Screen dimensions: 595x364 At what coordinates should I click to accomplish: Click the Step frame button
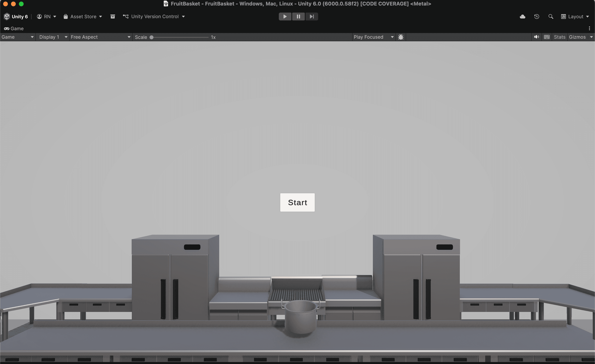pos(312,16)
